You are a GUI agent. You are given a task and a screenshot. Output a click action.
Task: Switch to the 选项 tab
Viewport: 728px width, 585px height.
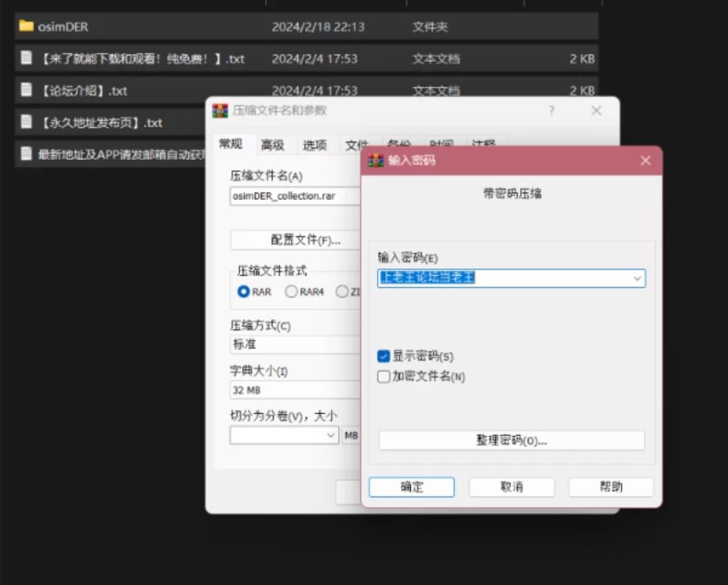[x=315, y=145]
